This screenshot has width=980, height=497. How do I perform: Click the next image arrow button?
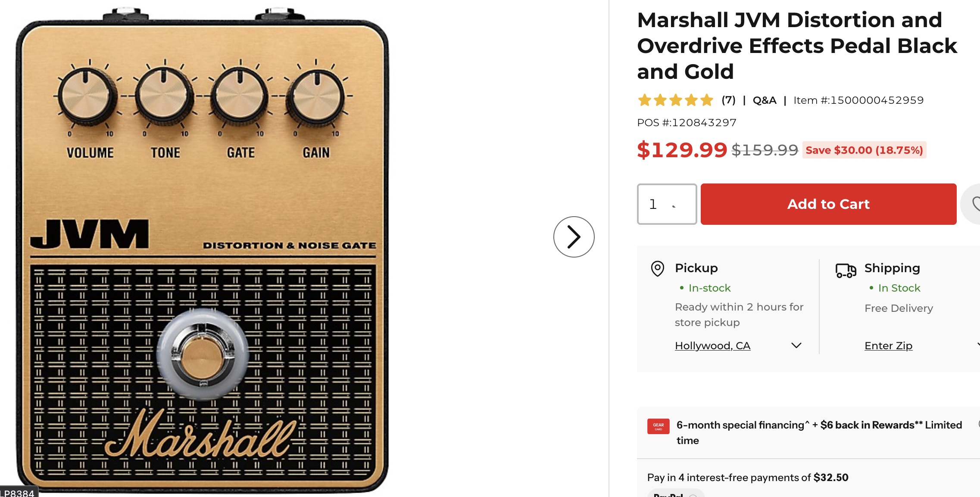574,236
